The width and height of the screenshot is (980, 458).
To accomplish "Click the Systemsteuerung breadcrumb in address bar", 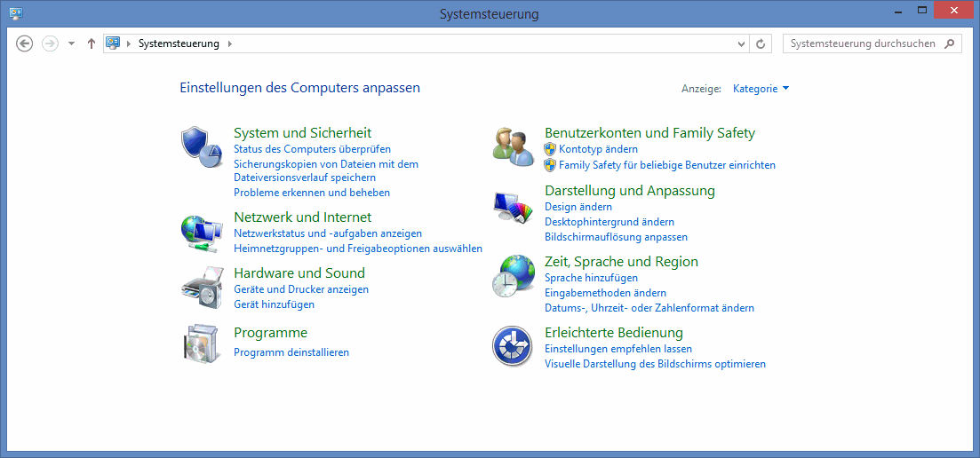I will pos(179,43).
